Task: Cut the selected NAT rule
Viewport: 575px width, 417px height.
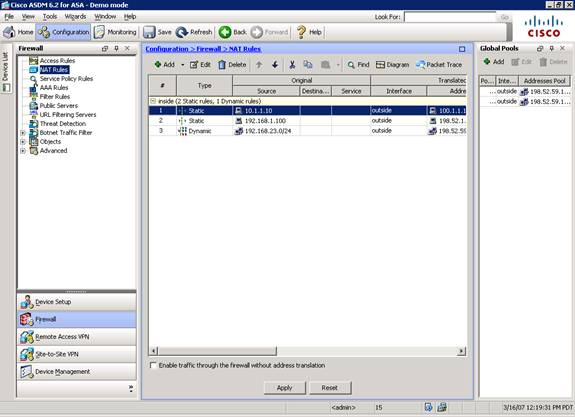Action: 292,65
